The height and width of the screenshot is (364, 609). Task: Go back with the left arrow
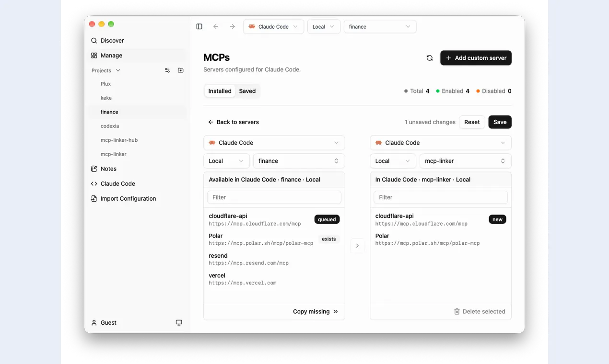tap(216, 27)
